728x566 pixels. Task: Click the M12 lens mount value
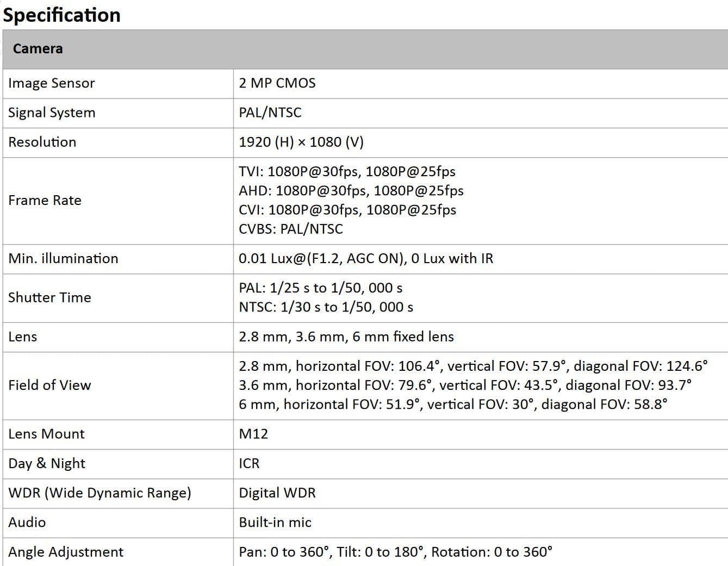pyautogui.click(x=253, y=434)
